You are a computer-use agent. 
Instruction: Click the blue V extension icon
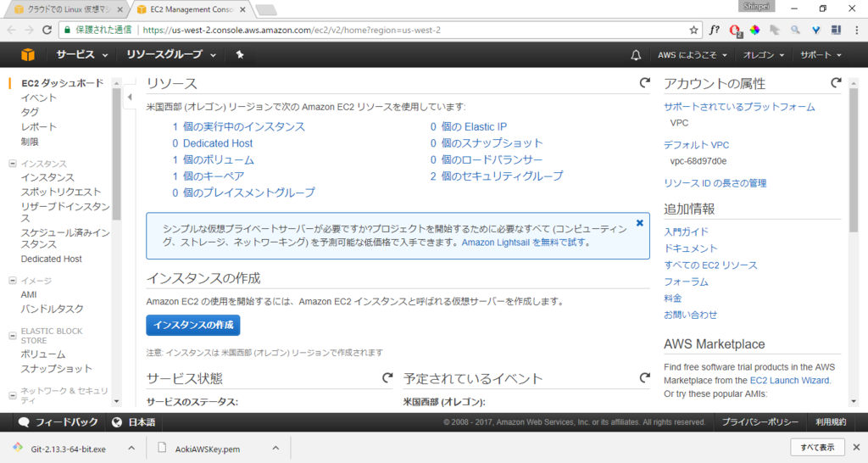816,30
